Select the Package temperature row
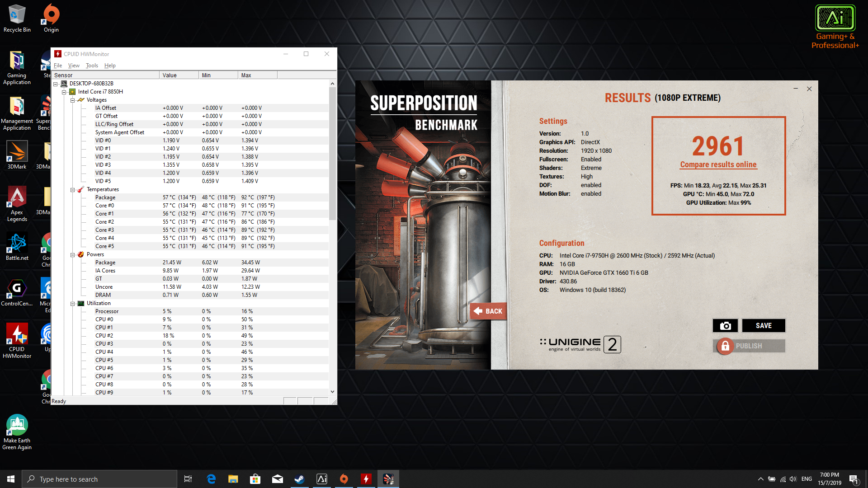868x488 pixels. (190, 197)
